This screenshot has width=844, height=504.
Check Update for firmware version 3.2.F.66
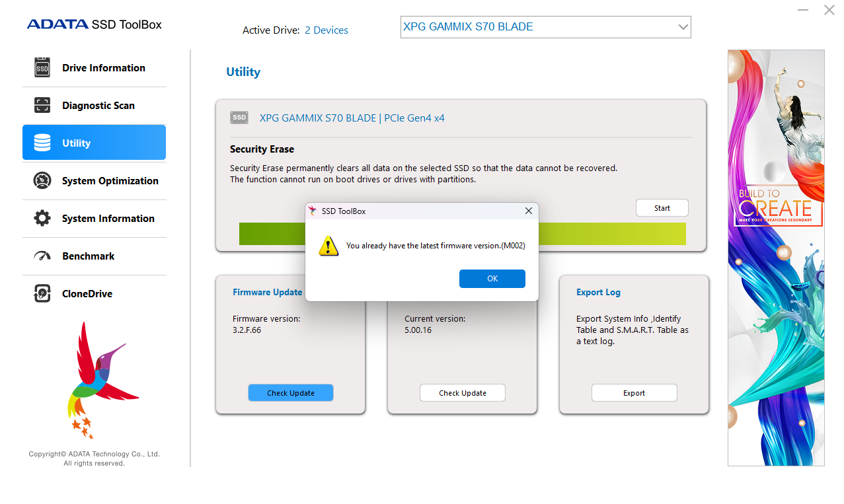click(x=291, y=393)
